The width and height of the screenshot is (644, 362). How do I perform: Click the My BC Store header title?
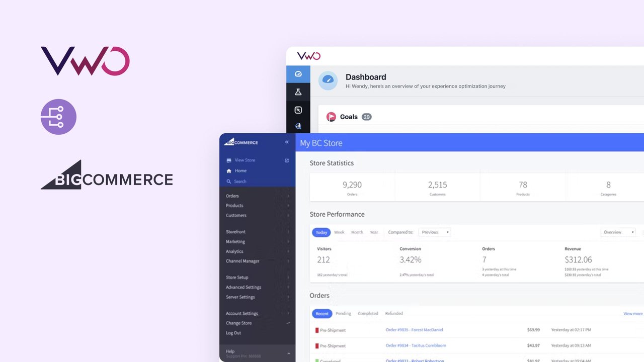click(x=321, y=143)
